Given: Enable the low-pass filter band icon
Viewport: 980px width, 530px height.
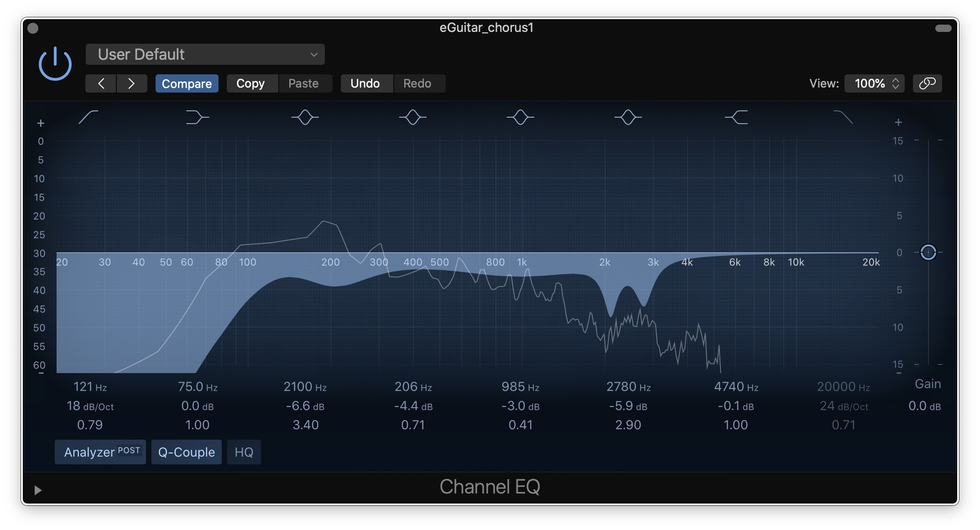Looking at the screenshot, I should pos(843,117).
